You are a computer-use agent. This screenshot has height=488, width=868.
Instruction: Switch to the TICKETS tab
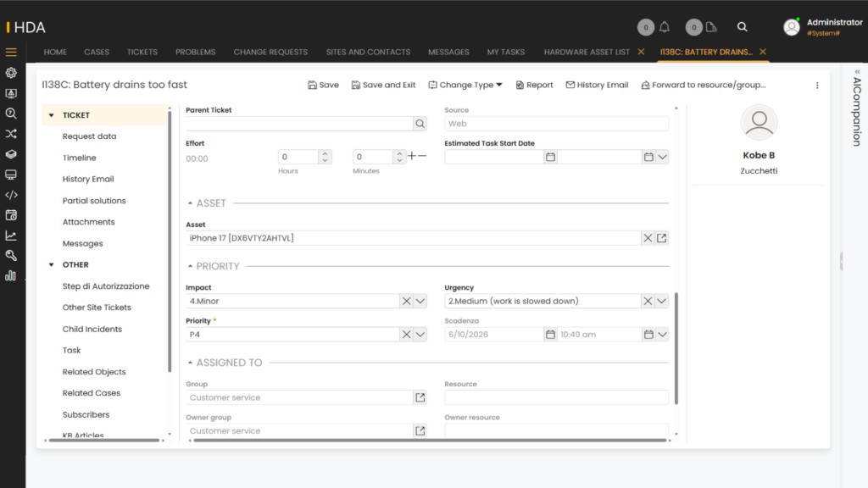click(x=142, y=52)
